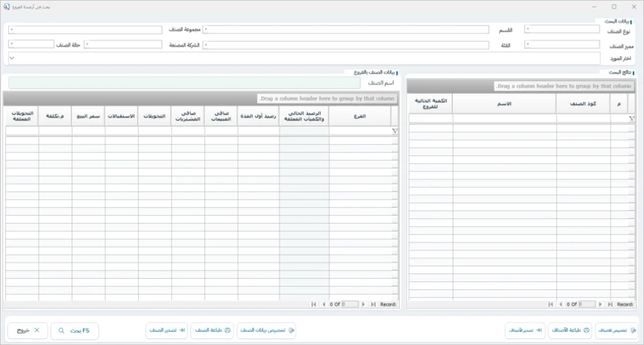The height and width of the screenshot is (345, 644).
Task: Go to first record in search results grid
Action: (x=550, y=304)
